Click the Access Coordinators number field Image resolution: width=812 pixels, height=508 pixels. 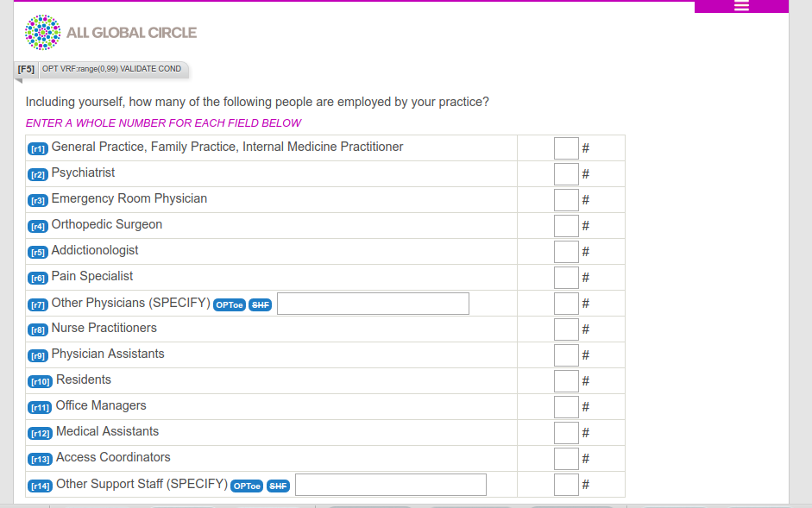(x=566, y=459)
